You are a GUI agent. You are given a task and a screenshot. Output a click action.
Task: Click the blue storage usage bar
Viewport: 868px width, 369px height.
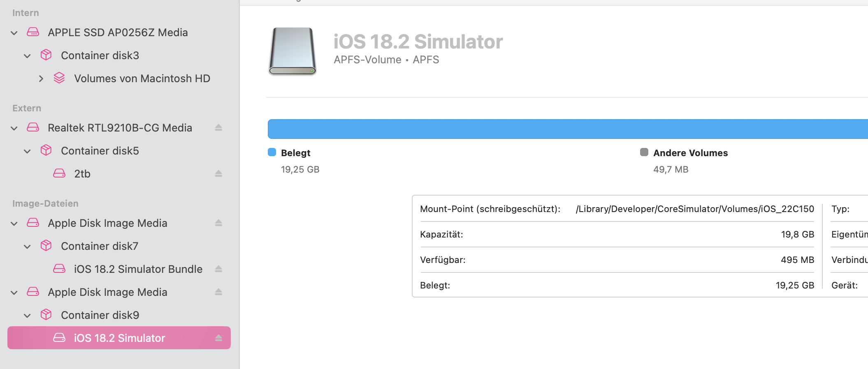coord(568,129)
